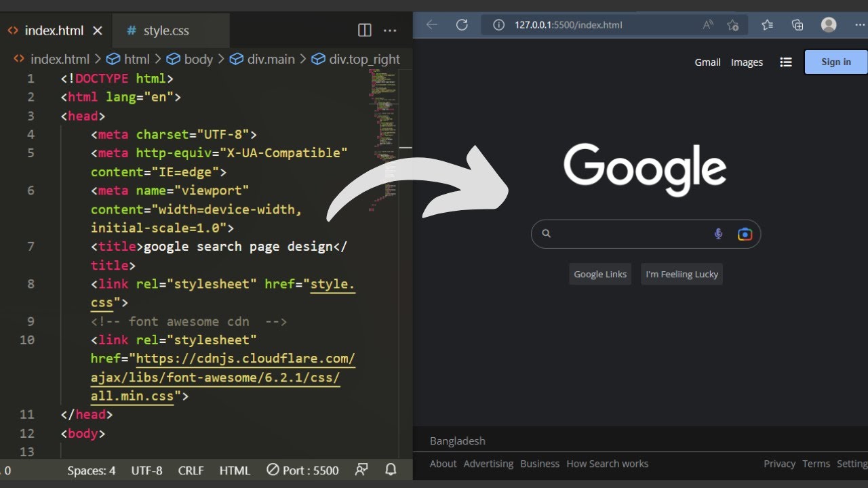
Task: Stop Live Server on Port 5500
Action: [302, 470]
